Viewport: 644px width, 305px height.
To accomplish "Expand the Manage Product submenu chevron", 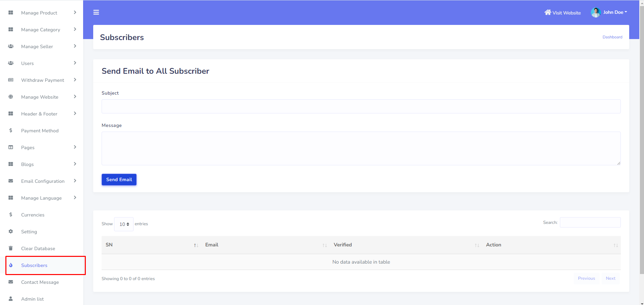I will pyautogui.click(x=75, y=12).
